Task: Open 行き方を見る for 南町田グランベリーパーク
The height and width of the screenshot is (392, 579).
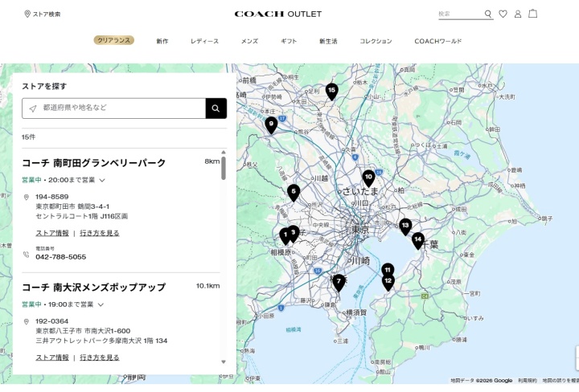Action: pyautogui.click(x=100, y=233)
